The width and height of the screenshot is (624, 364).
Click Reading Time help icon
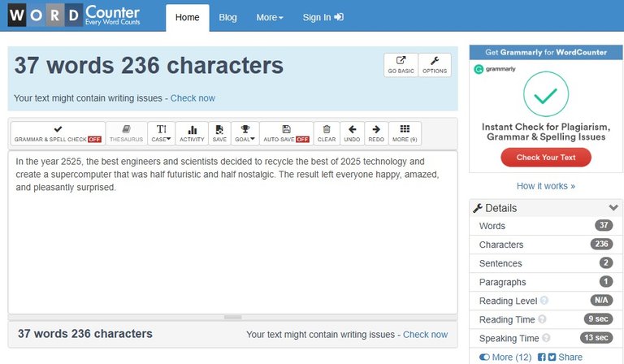coord(542,319)
